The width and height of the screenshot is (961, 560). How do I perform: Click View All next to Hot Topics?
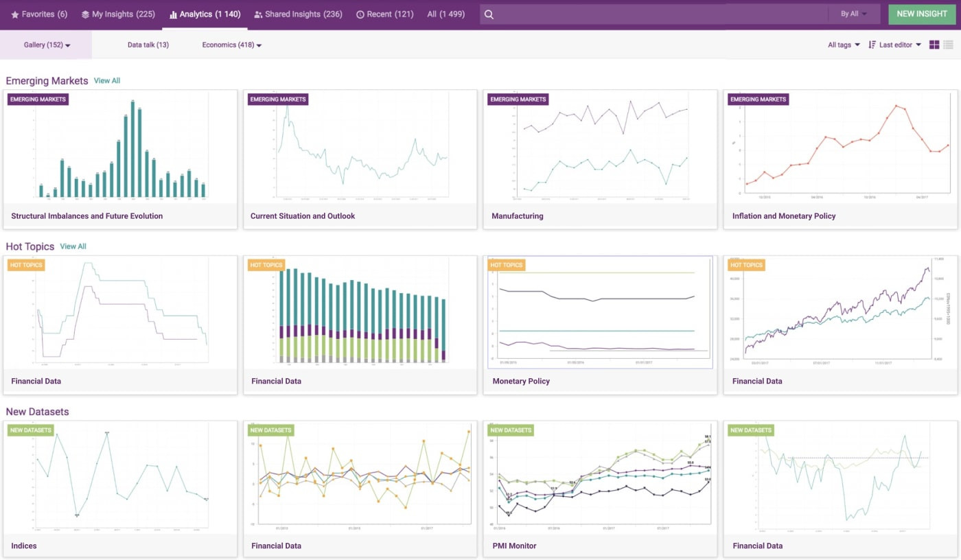point(73,246)
